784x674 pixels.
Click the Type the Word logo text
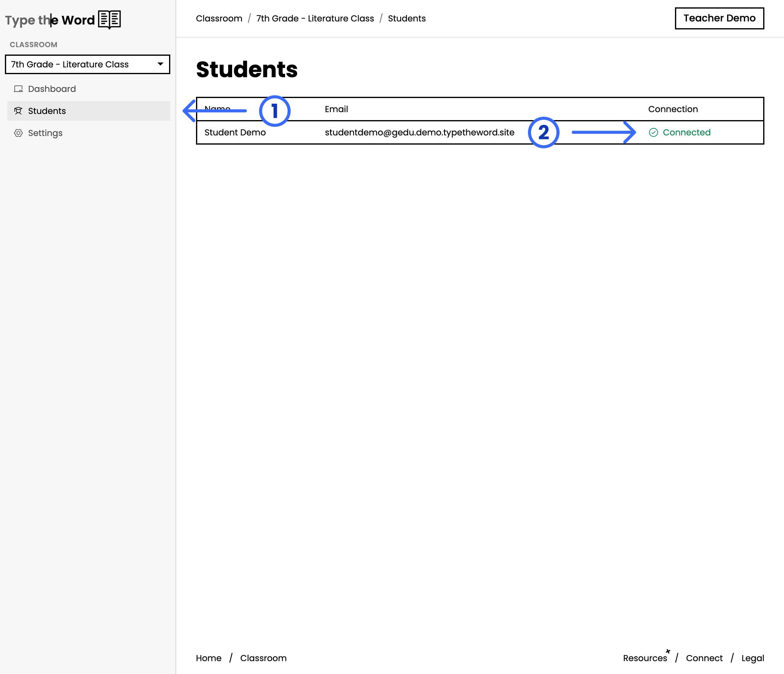(50, 20)
